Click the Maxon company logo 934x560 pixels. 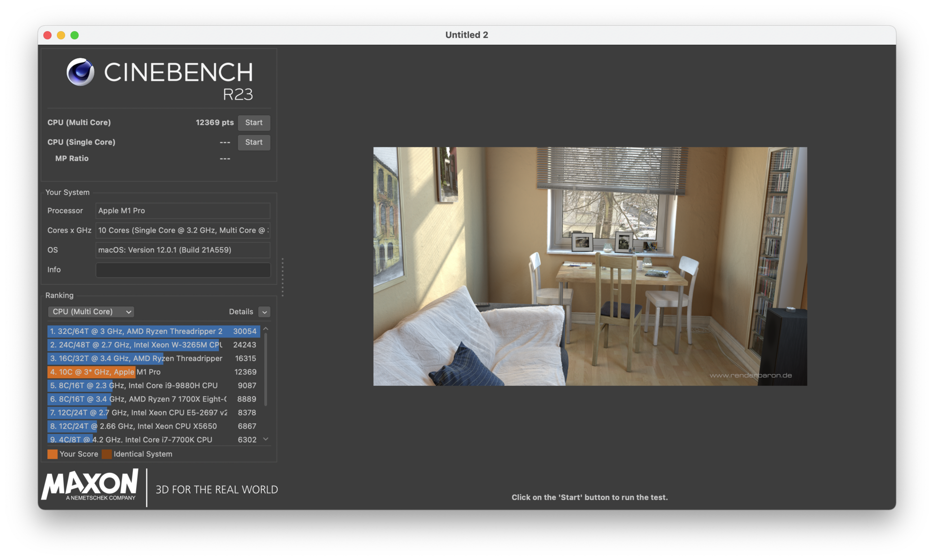(90, 485)
